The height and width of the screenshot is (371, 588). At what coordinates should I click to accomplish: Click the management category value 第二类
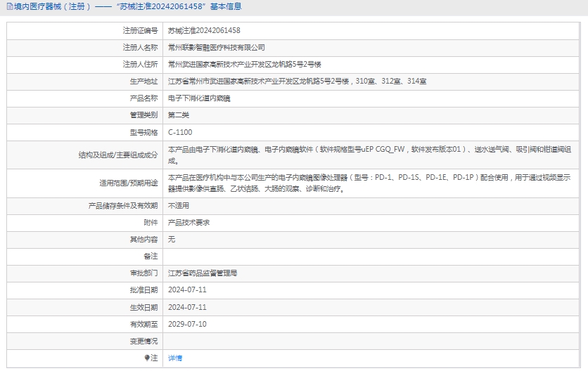[179, 115]
